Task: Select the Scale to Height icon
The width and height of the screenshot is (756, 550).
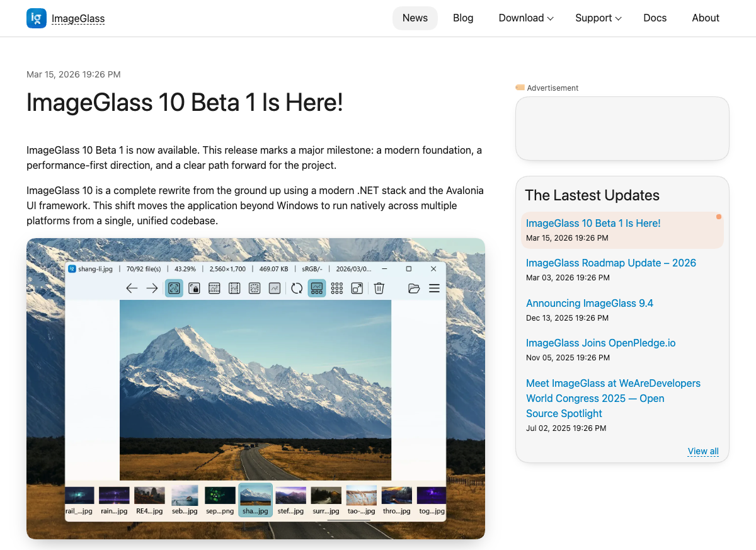Action: coord(234,288)
